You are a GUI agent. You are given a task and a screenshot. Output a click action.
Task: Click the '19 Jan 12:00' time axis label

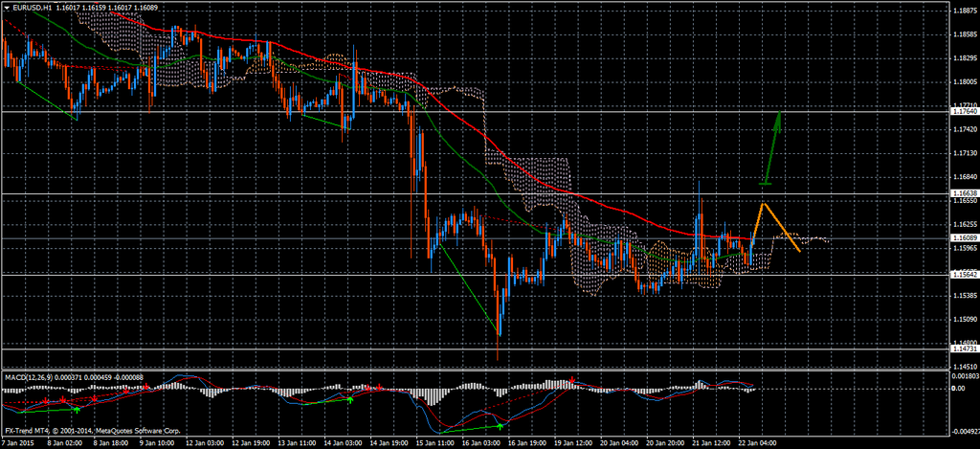click(x=574, y=443)
